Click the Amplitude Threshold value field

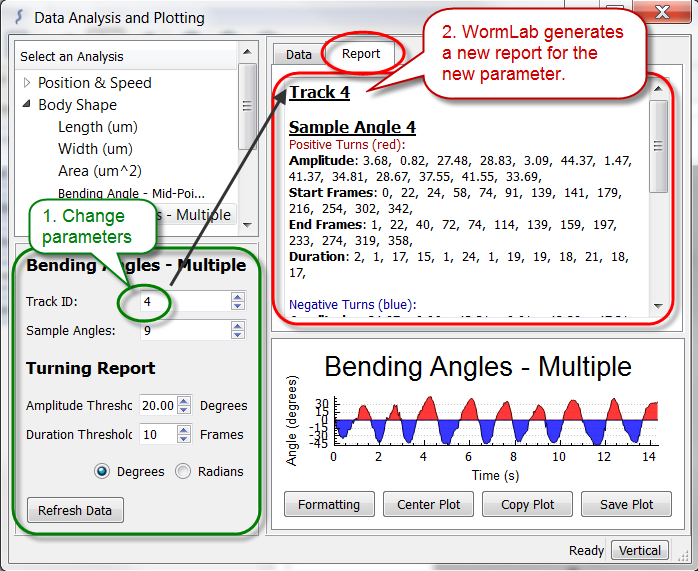[158, 405]
